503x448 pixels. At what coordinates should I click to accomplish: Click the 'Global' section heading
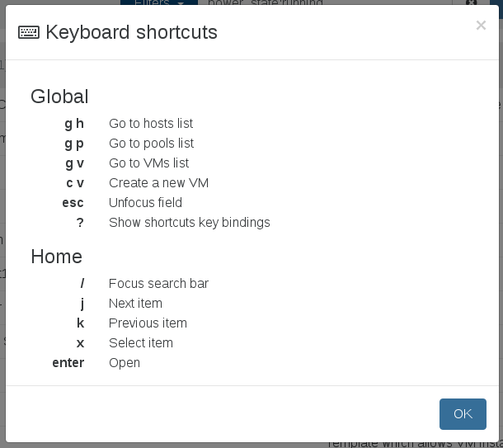pyautogui.click(x=59, y=97)
